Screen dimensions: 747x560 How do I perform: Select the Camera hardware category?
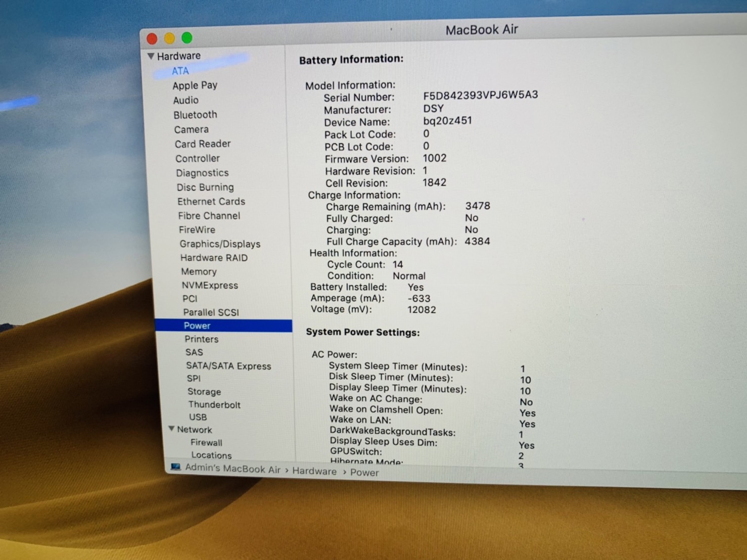tap(191, 129)
